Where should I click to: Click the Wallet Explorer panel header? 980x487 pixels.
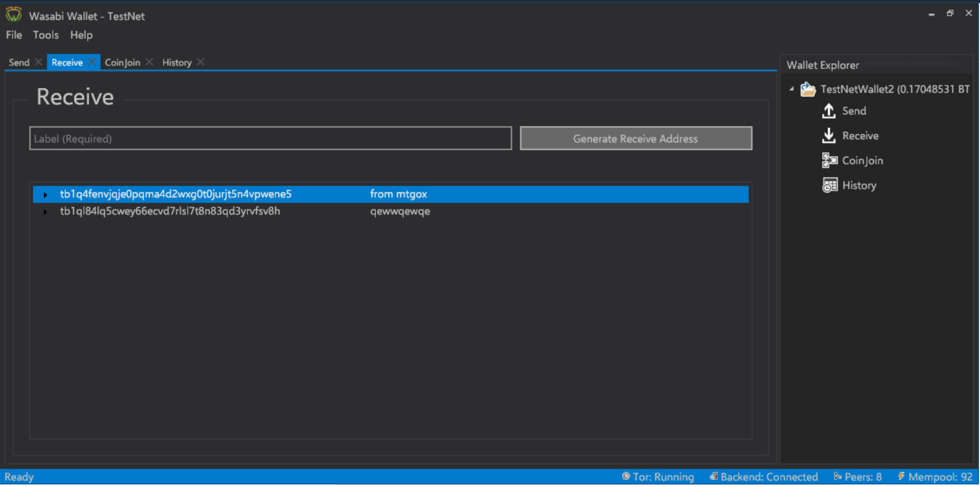point(823,65)
